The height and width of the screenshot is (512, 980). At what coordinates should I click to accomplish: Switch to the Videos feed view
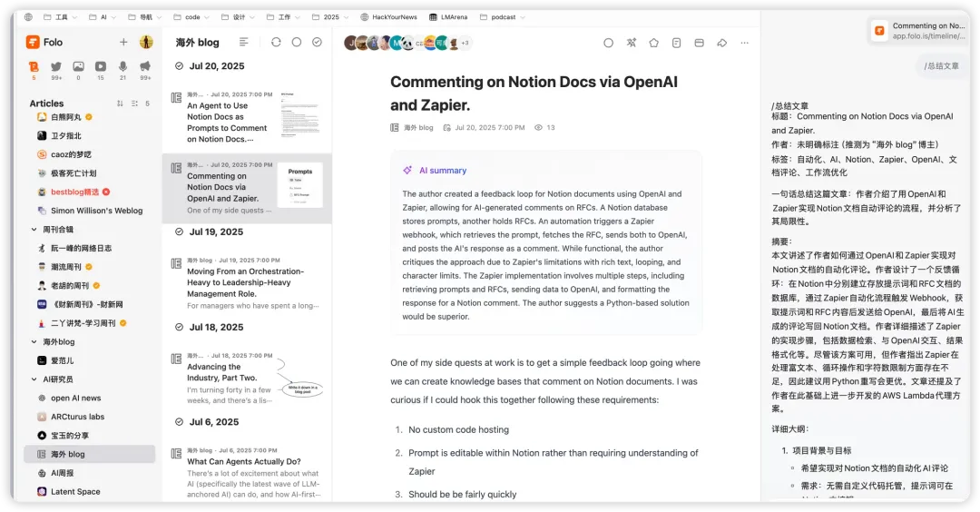[x=100, y=66]
